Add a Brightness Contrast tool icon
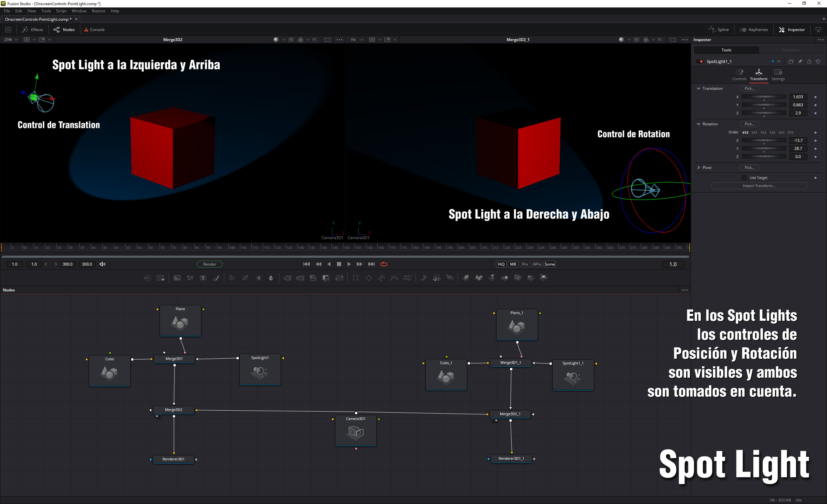Viewport: 827px width, 504px height. pyautogui.click(x=258, y=278)
